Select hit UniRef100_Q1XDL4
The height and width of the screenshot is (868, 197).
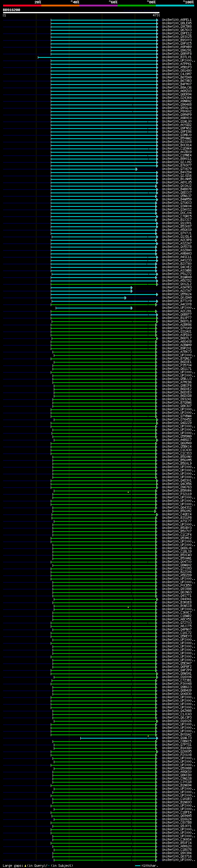[176, 237]
